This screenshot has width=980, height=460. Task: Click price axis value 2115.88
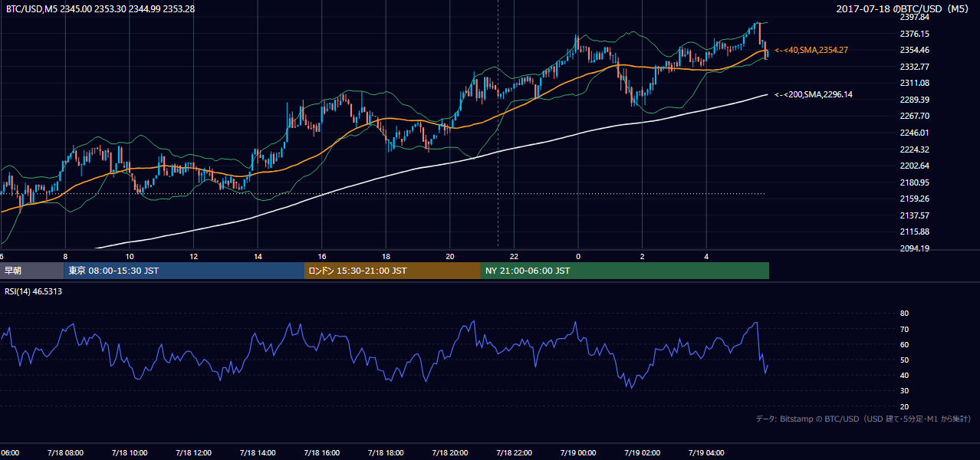coord(914,232)
